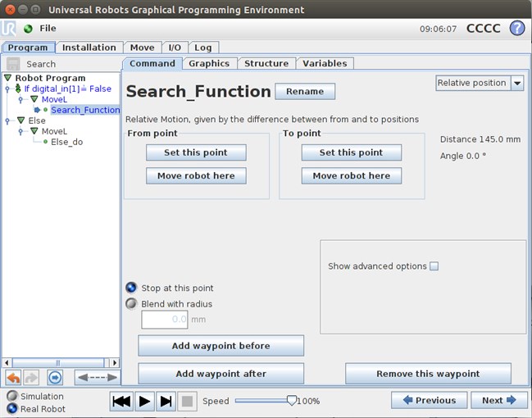Viewport: 532px width, 418px height.
Task: Open the Structure tab
Action: [266, 63]
